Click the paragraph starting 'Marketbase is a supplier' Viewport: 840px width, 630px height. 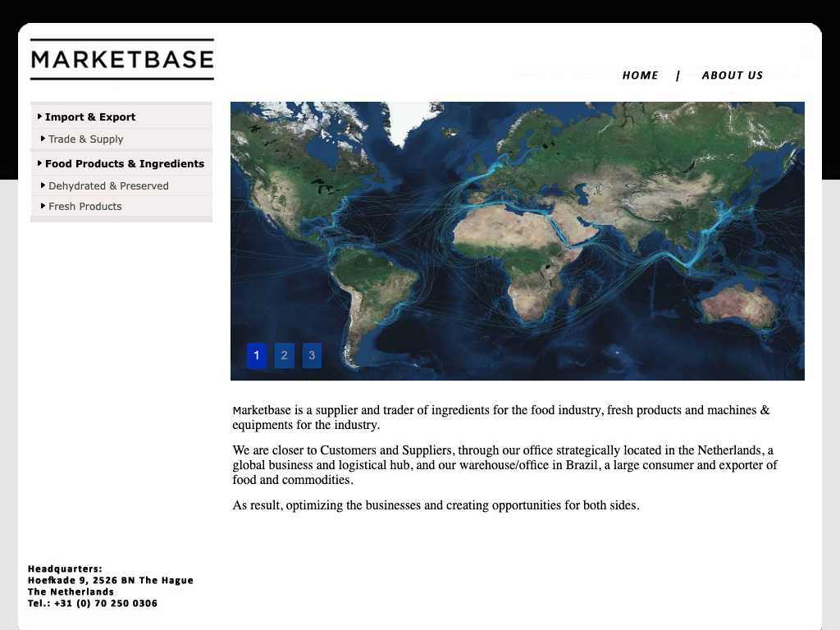point(500,418)
